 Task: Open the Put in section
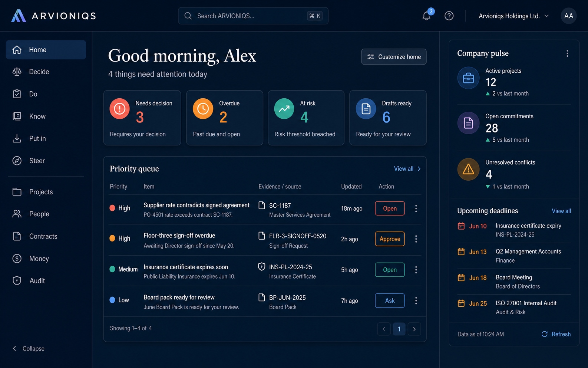coord(46,138)
